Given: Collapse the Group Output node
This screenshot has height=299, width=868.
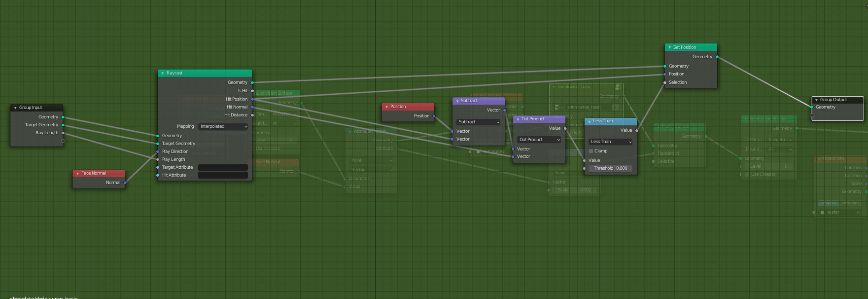Looking at the screenshot, I should click(x=816, y=100).
